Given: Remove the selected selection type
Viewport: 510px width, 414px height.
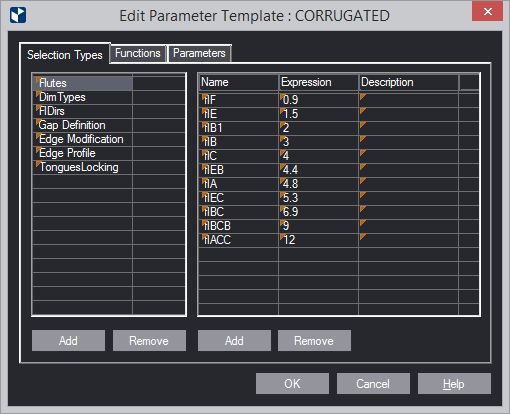Looking at the screenshot, I should 149,341.
